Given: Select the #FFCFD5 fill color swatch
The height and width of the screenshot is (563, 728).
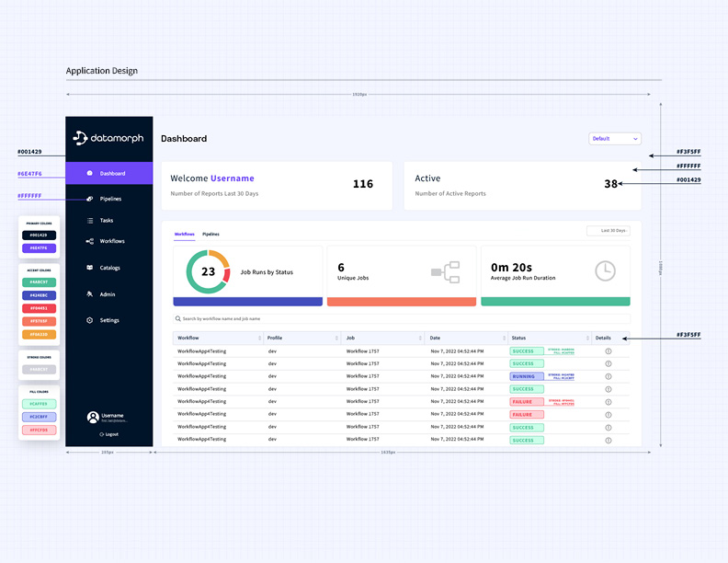Looking at the screenshot, I should pos(39,430).
